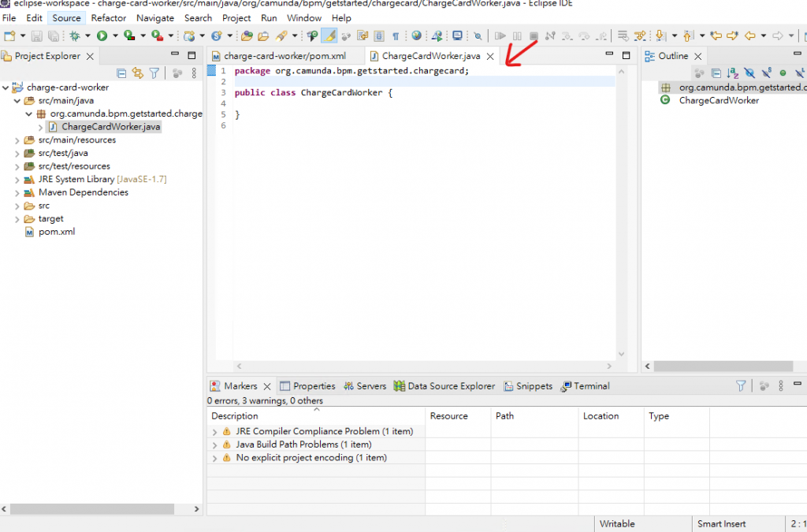This screenshot has width=807, height=532.
Task: Open the Navigate menu
Action: (x=155, y=18)
